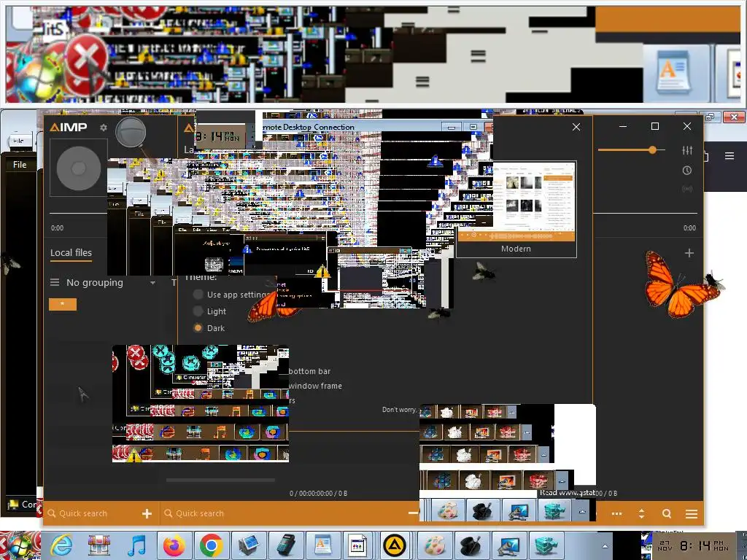
Task: Launch Firefox from the taskbar
Action: click(x=174, y=545)
